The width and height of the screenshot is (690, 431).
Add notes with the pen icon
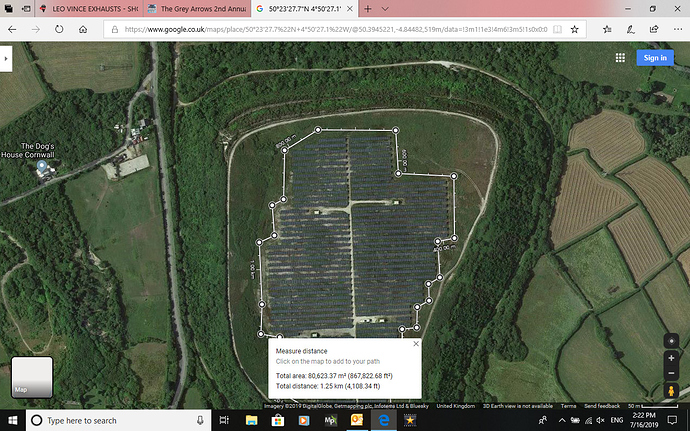pyautogui.click(x=631, y=29)
